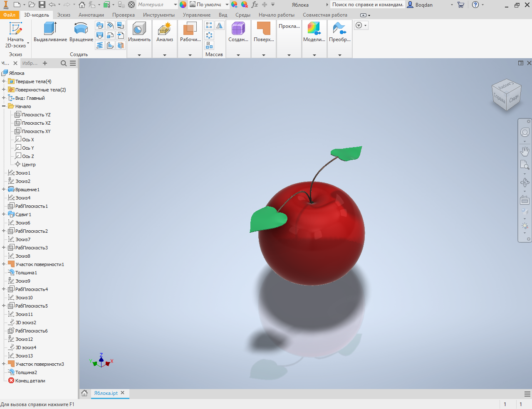532x409 pixels.
Task: Undo the last action
Action: coord(52,5)
